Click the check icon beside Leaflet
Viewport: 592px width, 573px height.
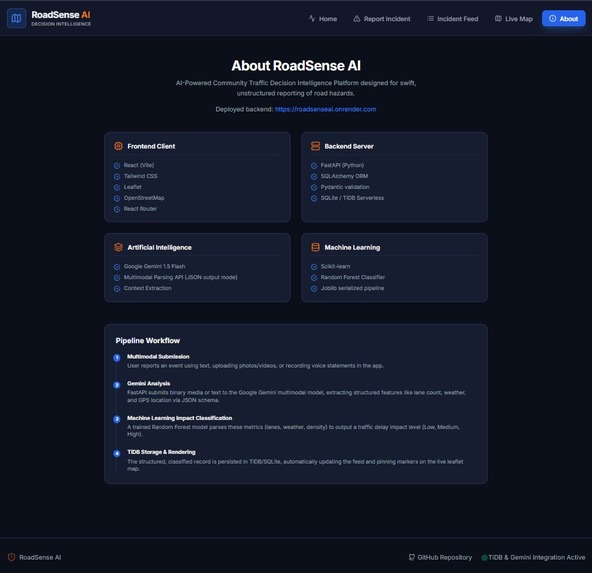point(117,187)
